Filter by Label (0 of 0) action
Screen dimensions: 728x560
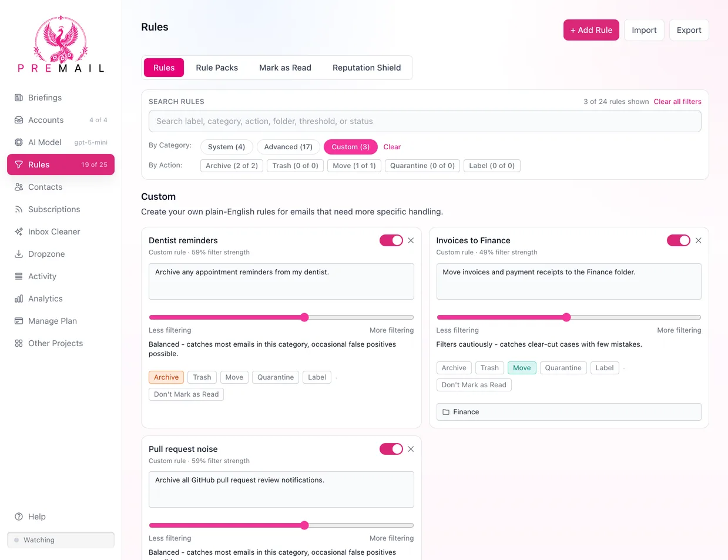click(492, 166)
